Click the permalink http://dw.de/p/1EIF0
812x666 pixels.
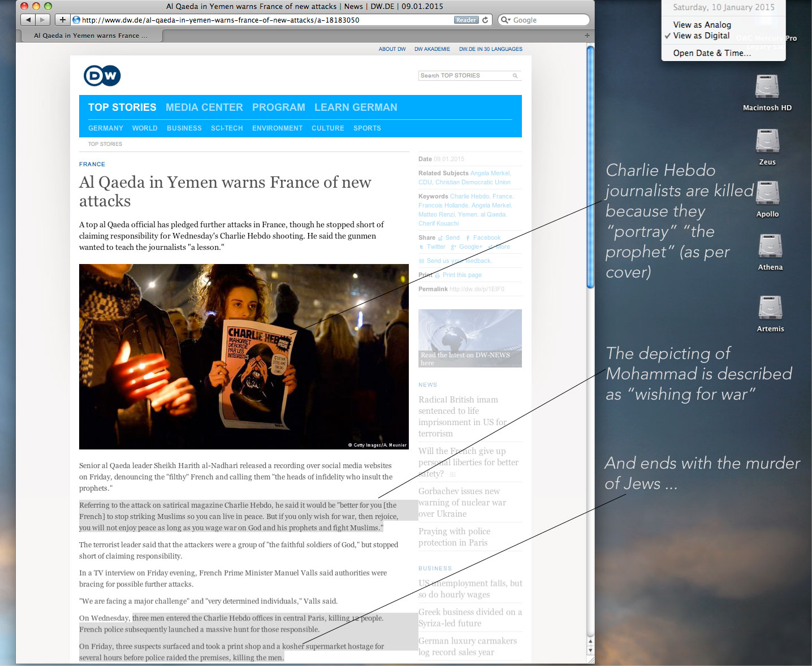477,289
